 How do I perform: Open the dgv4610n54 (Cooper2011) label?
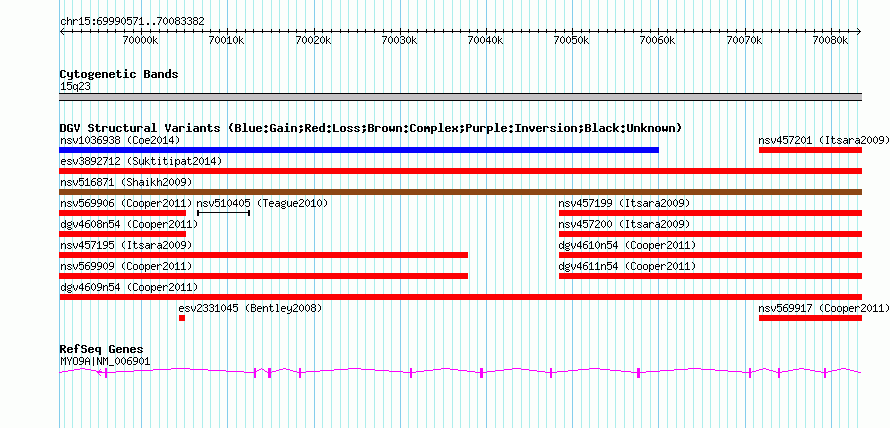point(627,245)
